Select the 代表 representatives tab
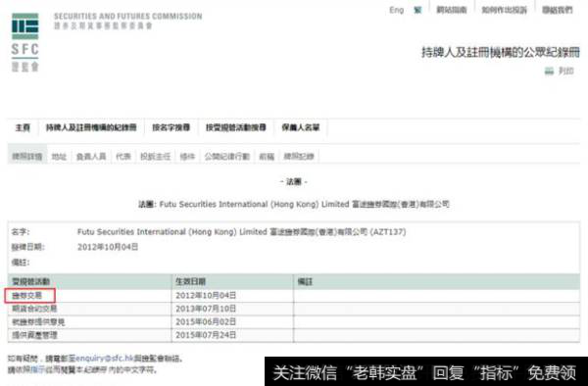588x386 pixels. pos(123,157)
